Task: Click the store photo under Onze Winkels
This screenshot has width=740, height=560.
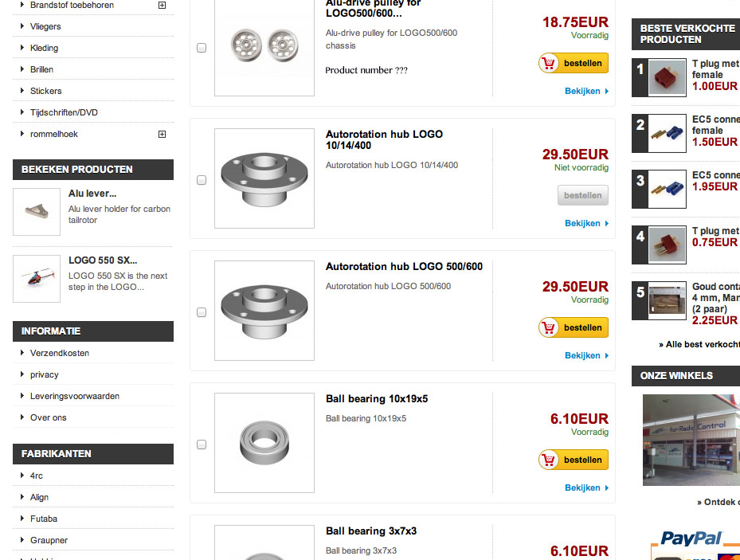Action: 691,440
